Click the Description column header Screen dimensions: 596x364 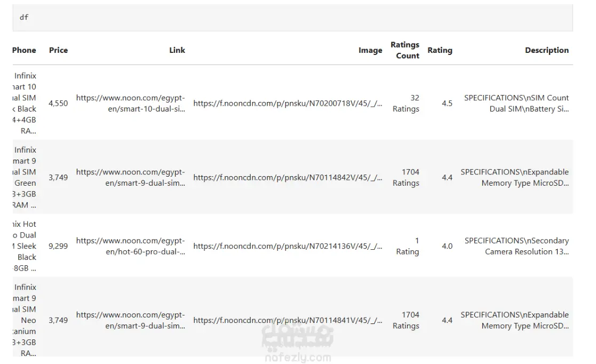click(x=546, y=50)
